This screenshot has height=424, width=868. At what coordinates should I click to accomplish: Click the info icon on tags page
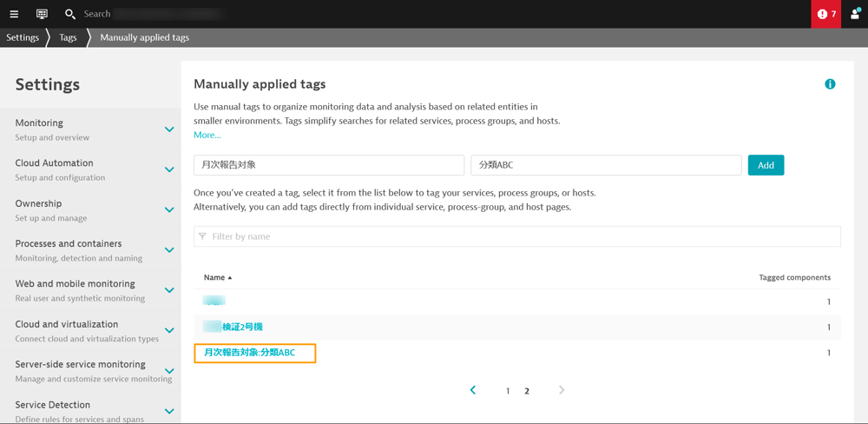pos(829,84)
